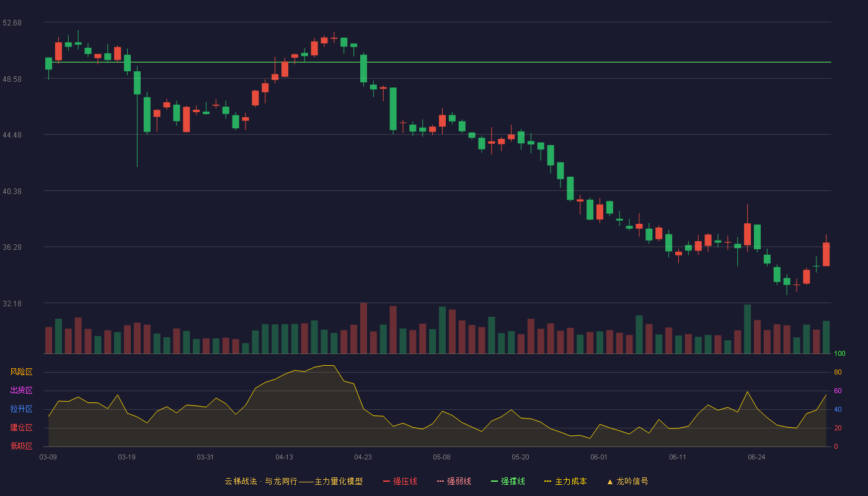Toggle the 强撑线 legend entry
868x496 pixels.
508,481
